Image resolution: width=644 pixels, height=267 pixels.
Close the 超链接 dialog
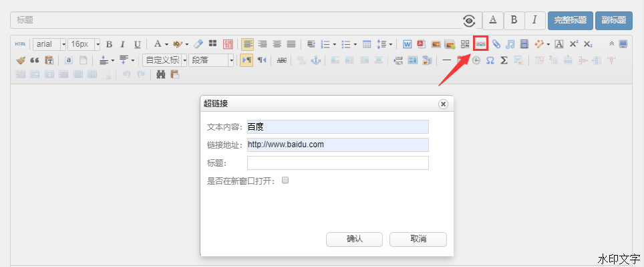click(x=443, y=104)
